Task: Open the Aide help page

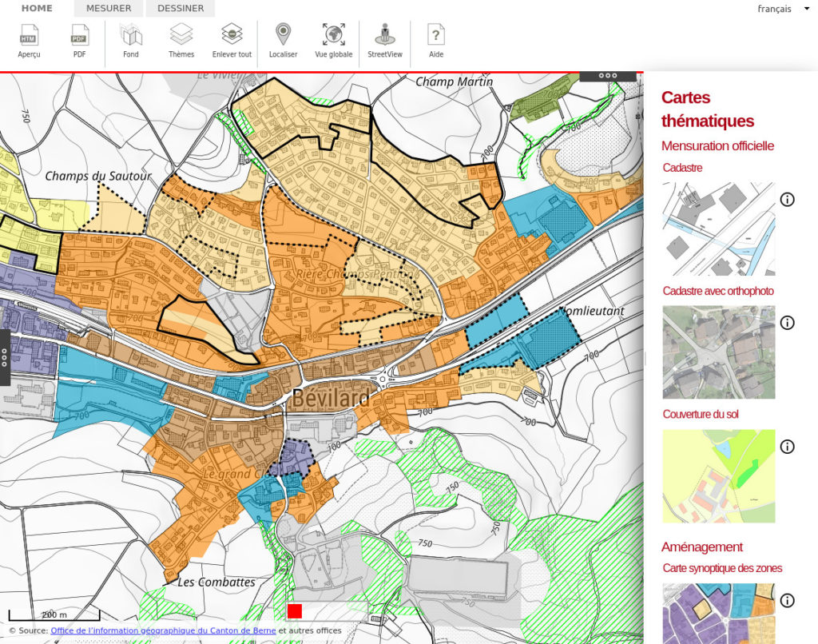Action: tap(436, 41)
